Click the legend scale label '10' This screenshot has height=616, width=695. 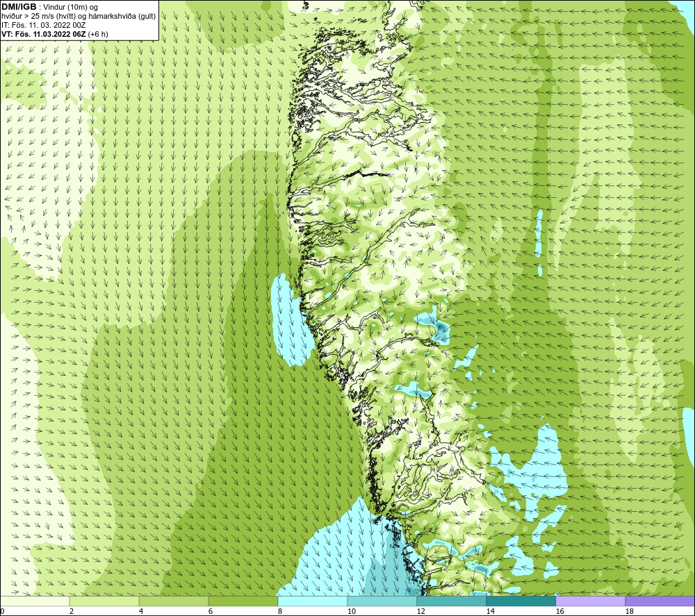[351, 612]
